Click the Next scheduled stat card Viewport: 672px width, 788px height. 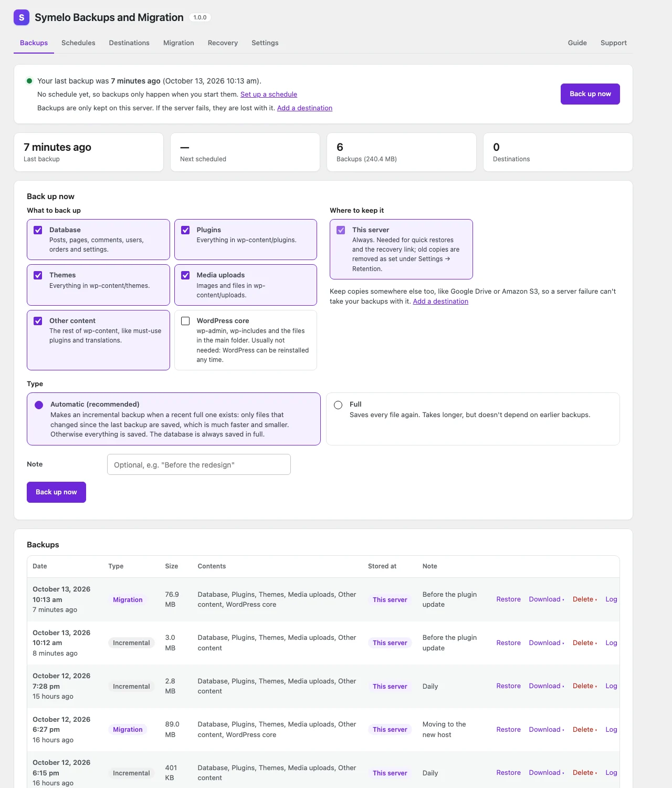245,152
